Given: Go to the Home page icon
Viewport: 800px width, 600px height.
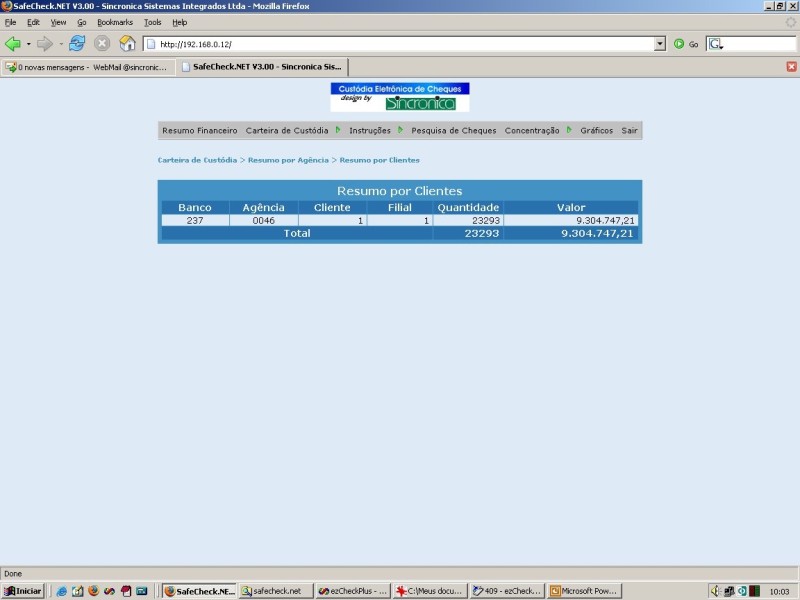Looking at the screenshot, I should click(127, 44).
